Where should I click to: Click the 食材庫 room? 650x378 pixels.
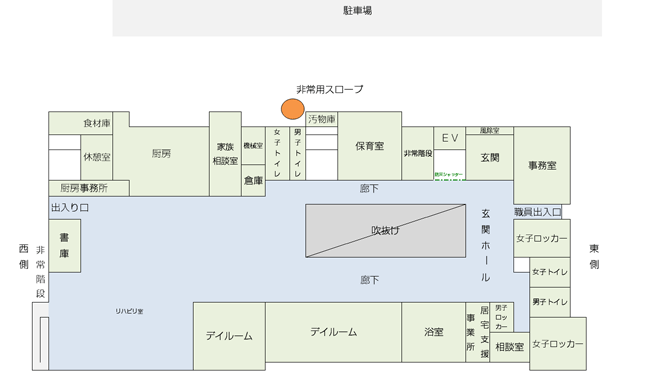[x=80, y=123]
